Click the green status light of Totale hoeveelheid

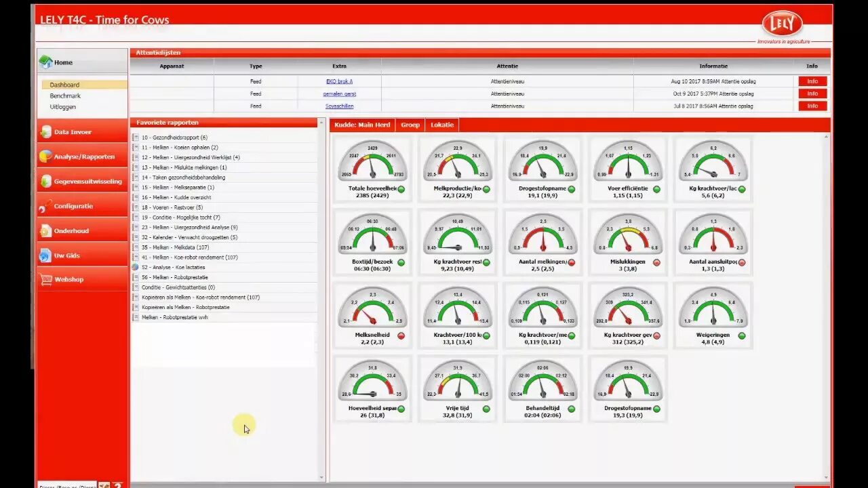click(x=401, y=189)
